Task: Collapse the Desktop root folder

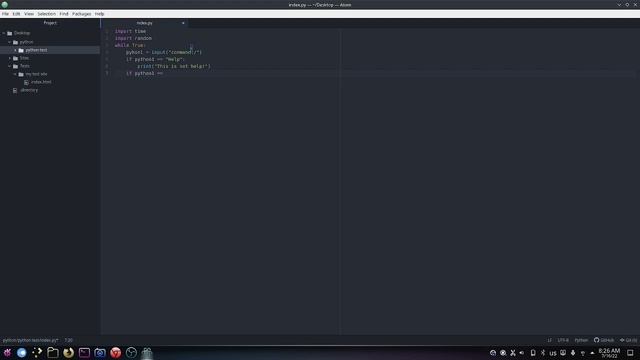Action: point(4,33)
